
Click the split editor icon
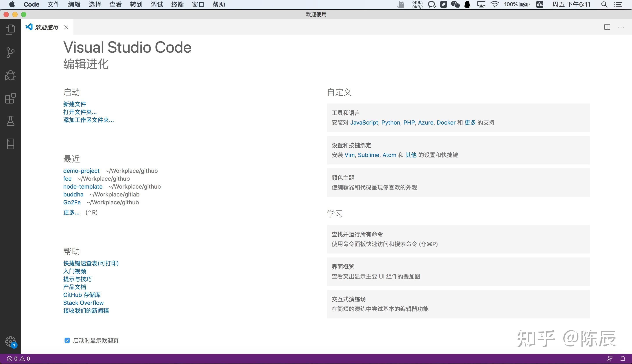click(607, 27)
